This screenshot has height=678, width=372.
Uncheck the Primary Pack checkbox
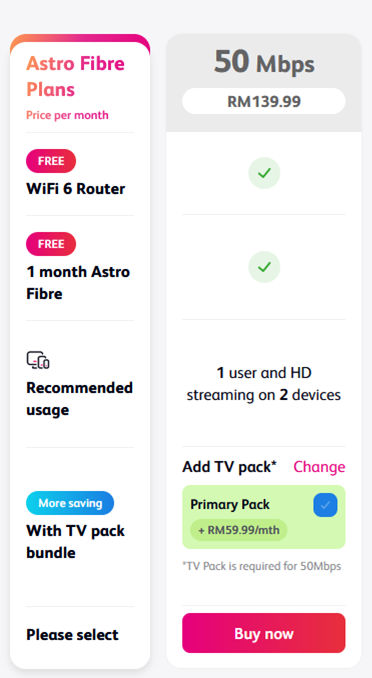(x=325, y=505)
